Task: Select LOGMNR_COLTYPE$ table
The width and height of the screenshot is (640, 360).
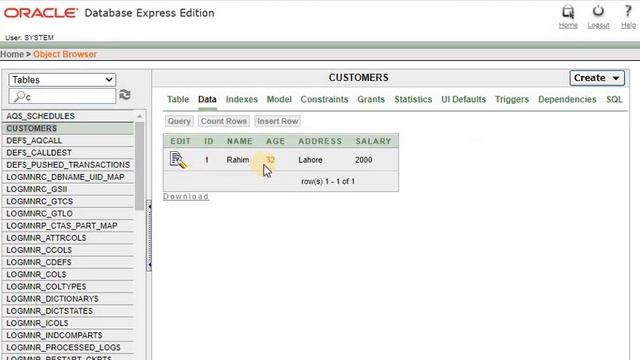Action: (x=68, y=287)
